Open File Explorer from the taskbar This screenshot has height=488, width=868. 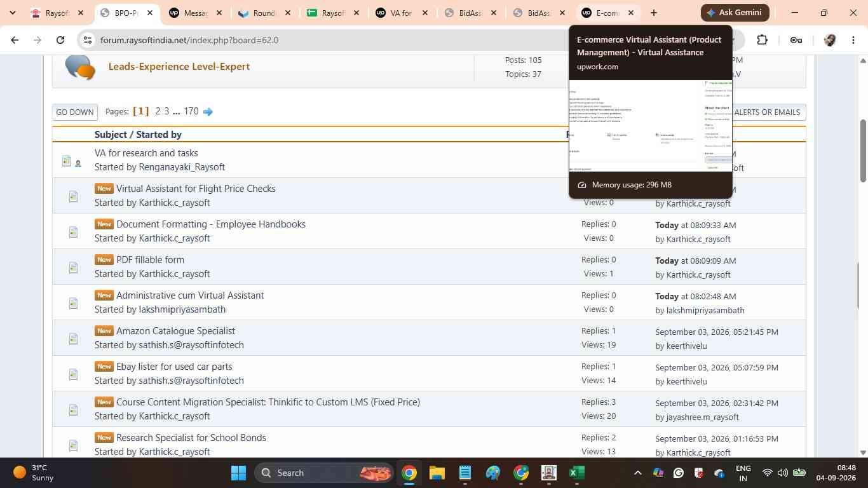point(437,473)
